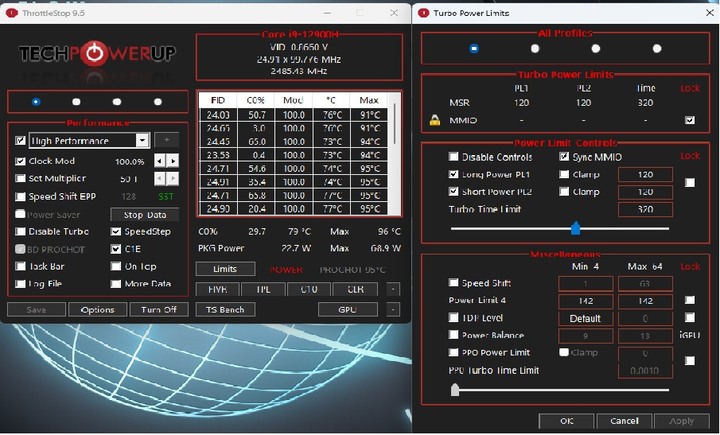The height and width of the screenshot is (435, 720).
Task: Enable Speed Shift EPP checkbox
Action: pyautogui.click(x=20, y=197)
